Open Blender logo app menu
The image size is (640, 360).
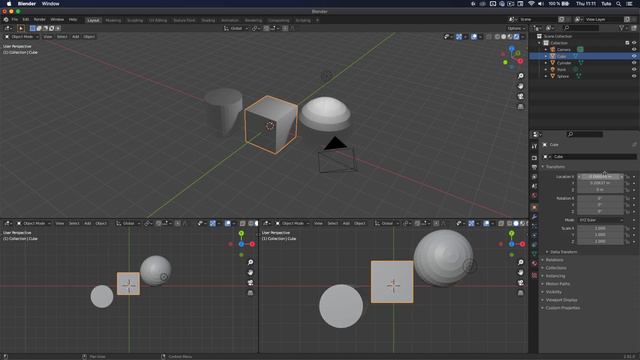coord(6,20)
